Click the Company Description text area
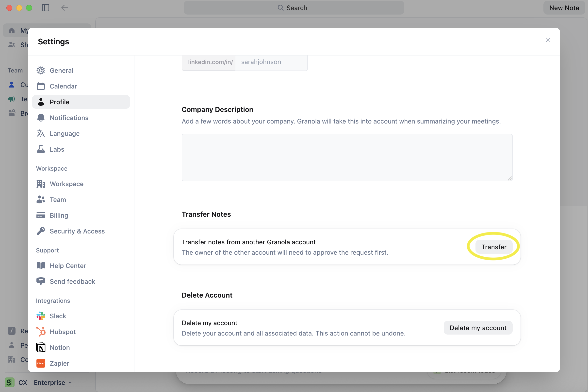This screenshot has height=392, width=588. 347,158
